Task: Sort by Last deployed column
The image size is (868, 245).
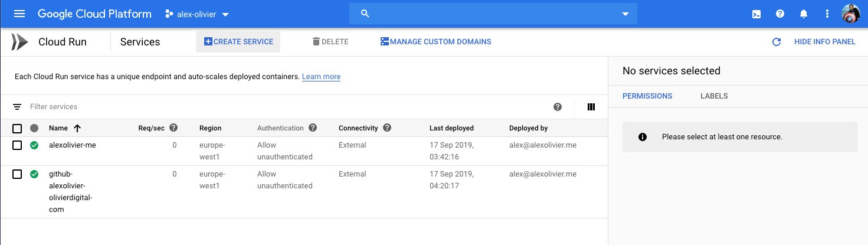Action: click(x=451, y=128)
